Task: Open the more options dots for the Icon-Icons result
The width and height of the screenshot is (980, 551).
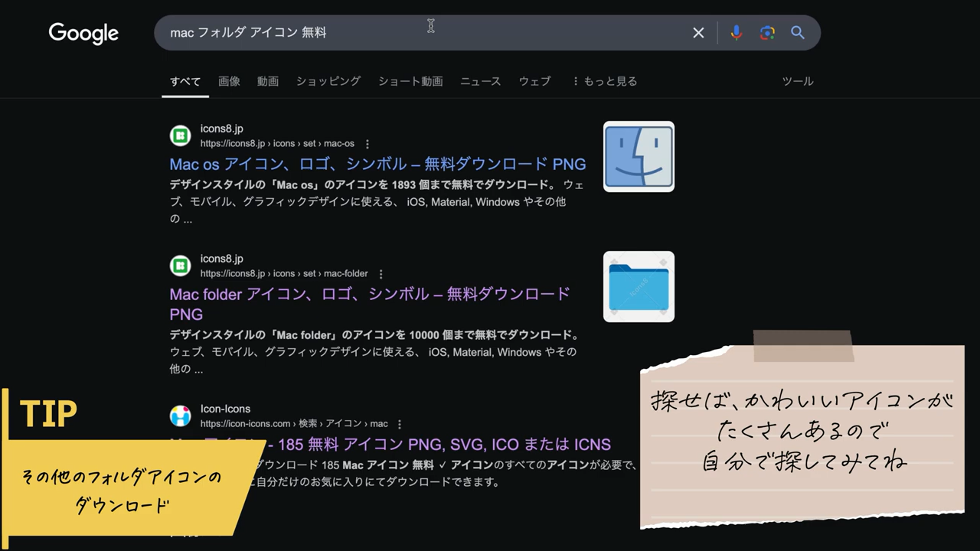Action: [x=399, y=424]
